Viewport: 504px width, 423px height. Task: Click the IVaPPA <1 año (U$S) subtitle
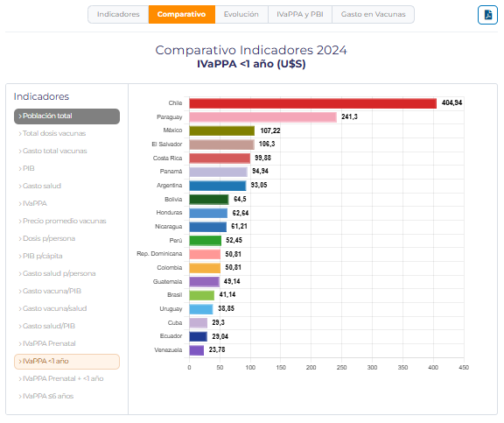251,64
